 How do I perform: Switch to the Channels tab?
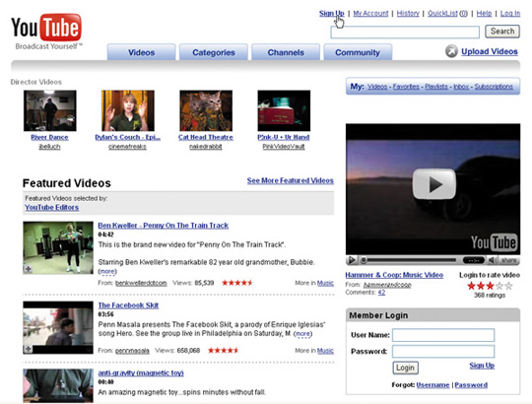pyautogui.click(x=286, y=52)
